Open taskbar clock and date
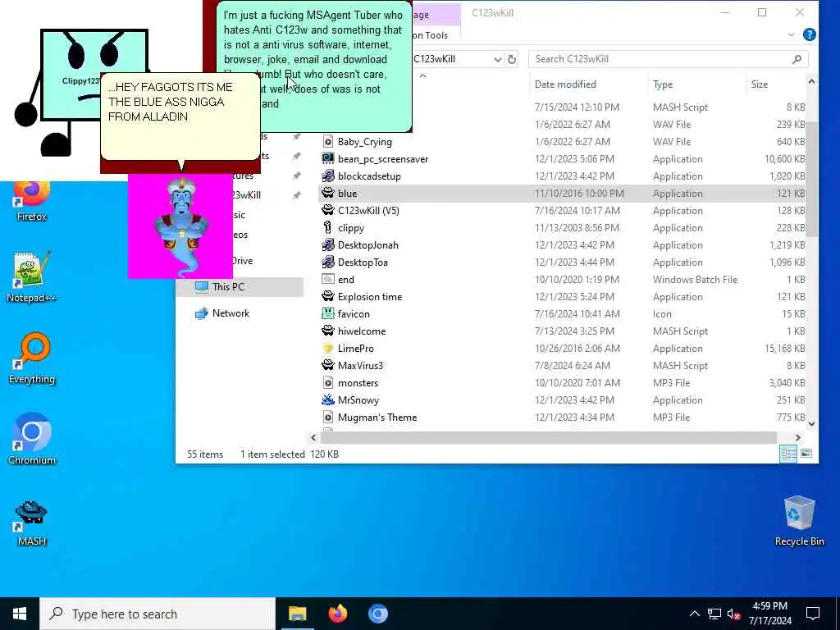Screen dimensions: 840x630 (769, 614)
